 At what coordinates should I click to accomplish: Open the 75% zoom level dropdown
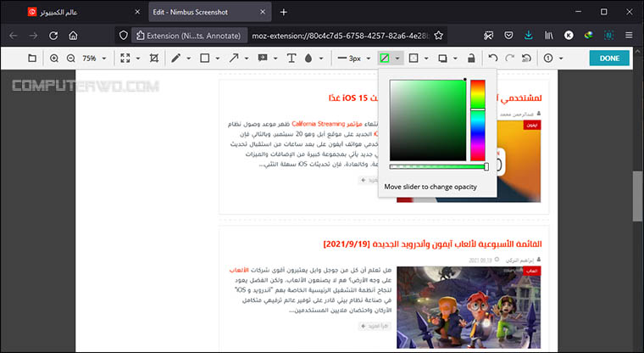[94, 59]
